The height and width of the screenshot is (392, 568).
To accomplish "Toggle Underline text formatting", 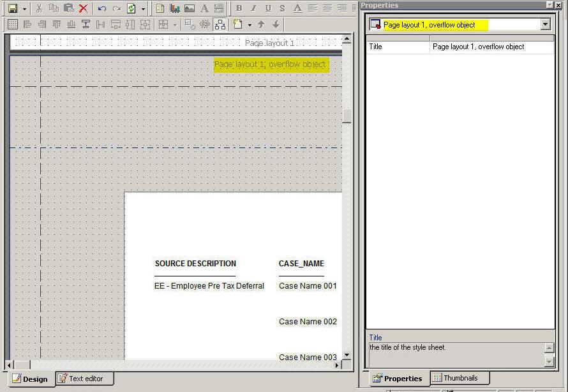I will (268, 8).
